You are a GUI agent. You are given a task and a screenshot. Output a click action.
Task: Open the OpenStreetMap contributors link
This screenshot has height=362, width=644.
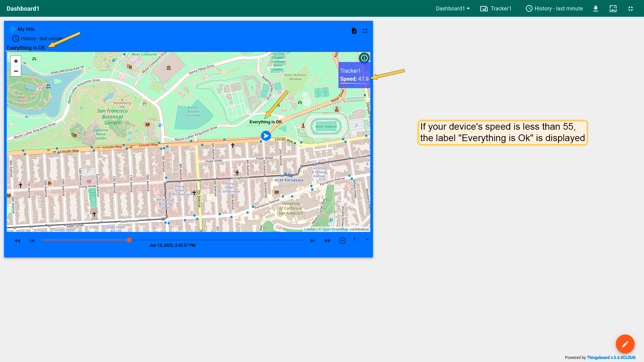pos(335,230)
